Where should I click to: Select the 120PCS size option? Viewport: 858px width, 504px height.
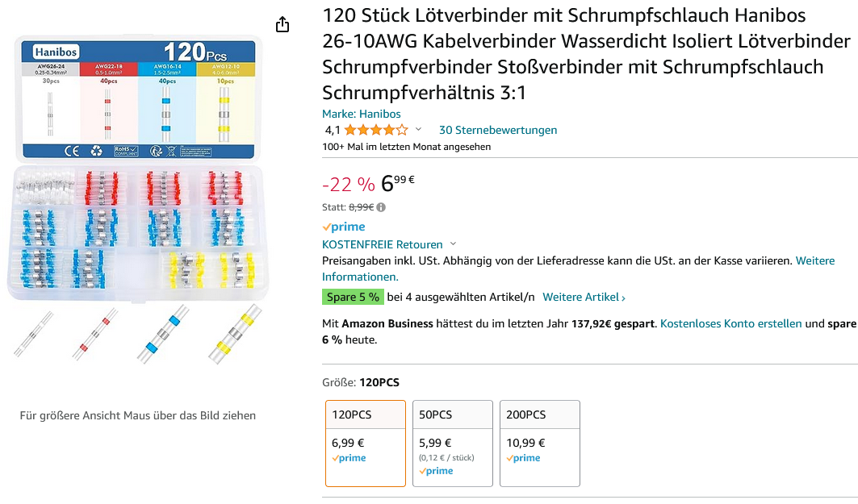(365, 443)
